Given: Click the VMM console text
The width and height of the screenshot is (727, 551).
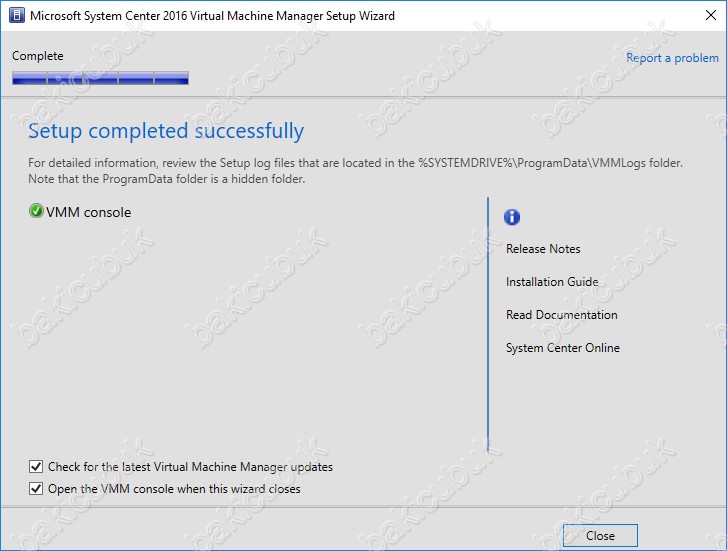Looking at the screenshot, I should point(89,212).
